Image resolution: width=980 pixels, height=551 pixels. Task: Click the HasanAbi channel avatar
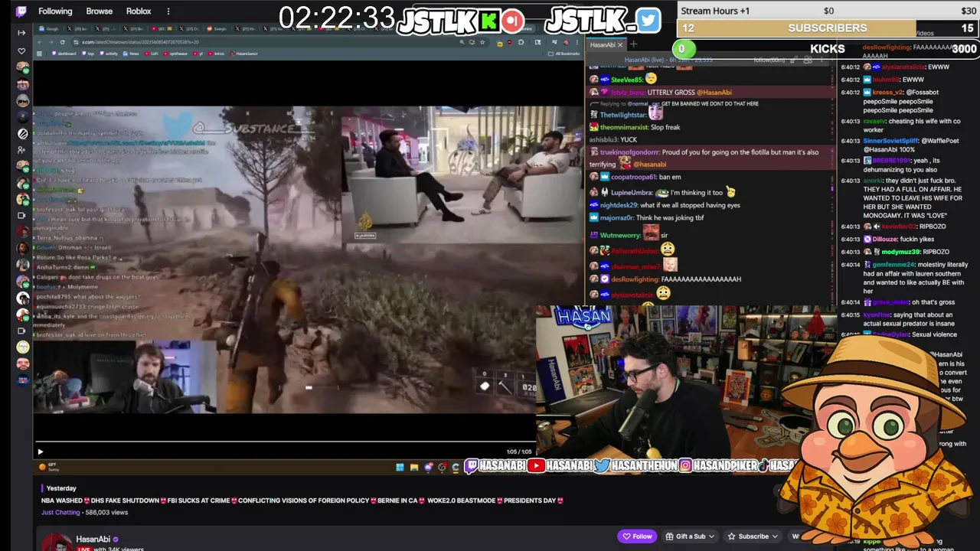56,542
